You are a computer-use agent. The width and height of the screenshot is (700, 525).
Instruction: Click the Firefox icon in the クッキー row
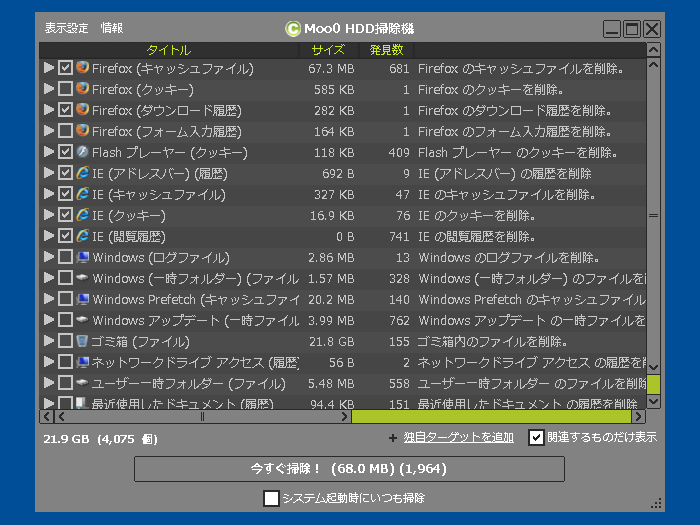(x=83, y=88)
